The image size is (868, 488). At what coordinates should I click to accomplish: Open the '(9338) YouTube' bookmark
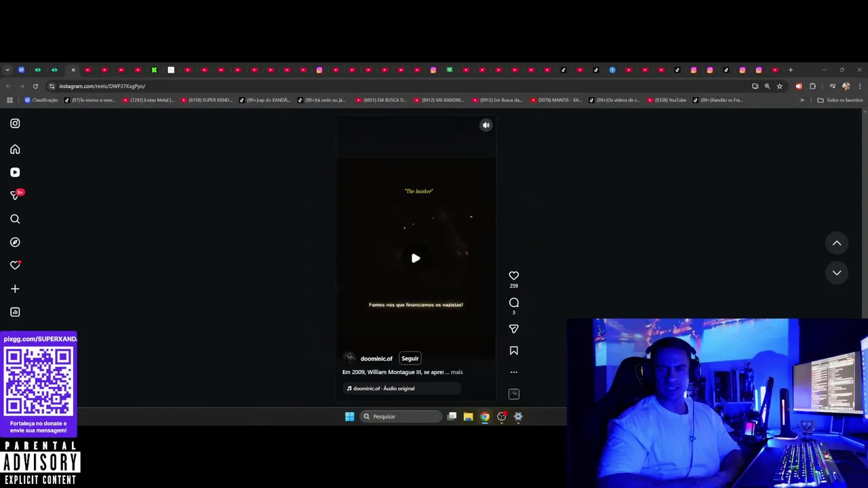tap(667, 100)
